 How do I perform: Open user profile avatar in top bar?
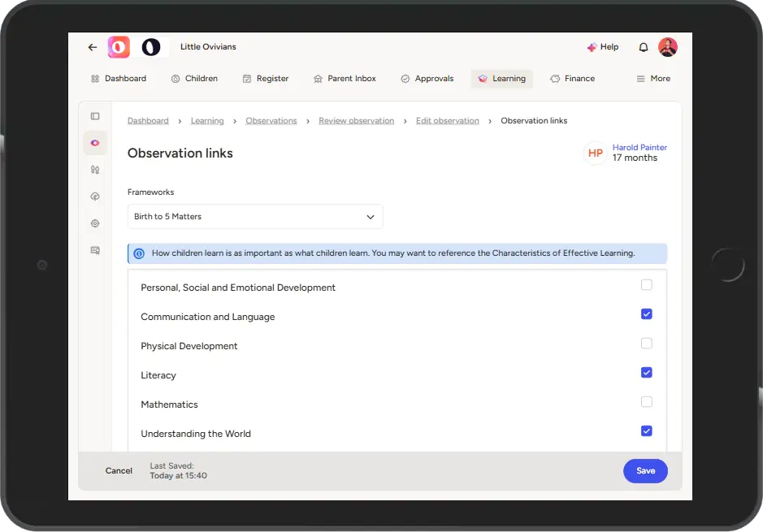click(x=667, y=47)
